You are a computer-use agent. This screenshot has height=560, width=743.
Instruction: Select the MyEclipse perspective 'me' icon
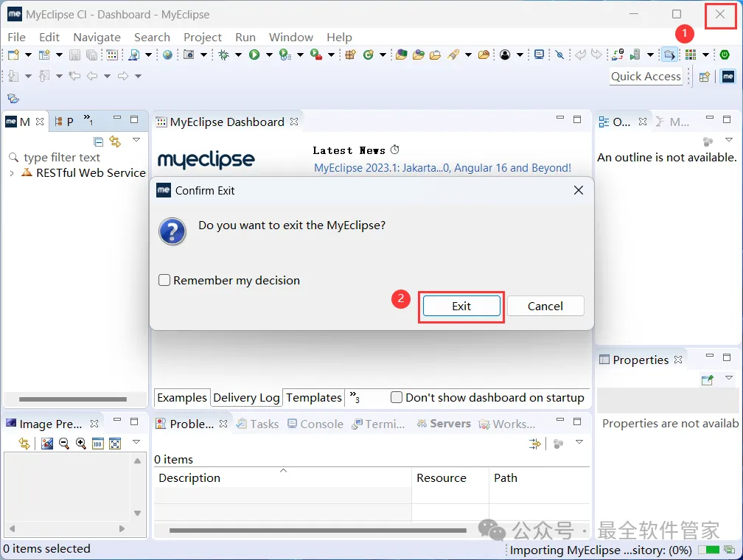click(728, 77)
